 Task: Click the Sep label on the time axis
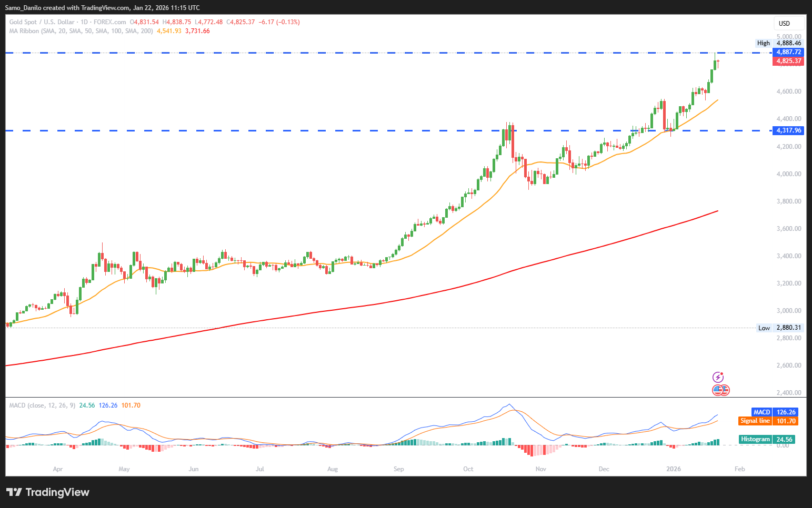pos(399,469)
